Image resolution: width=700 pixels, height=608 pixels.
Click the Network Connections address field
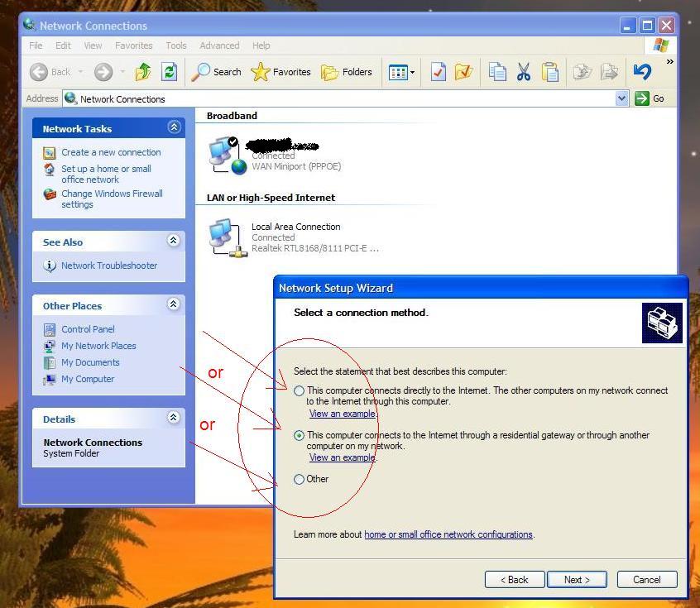[339, 98]
